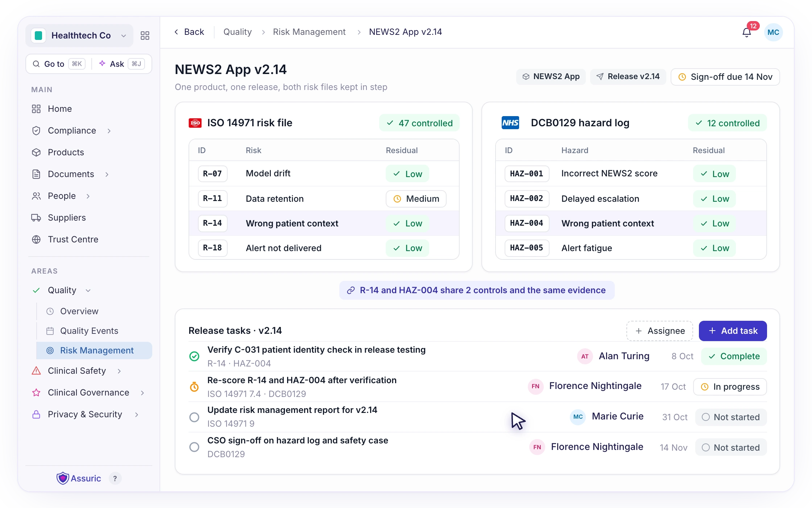Viewport: 812px width, 508px height.
Task: Go Back using the header button
Action: [x=189, y=32]
